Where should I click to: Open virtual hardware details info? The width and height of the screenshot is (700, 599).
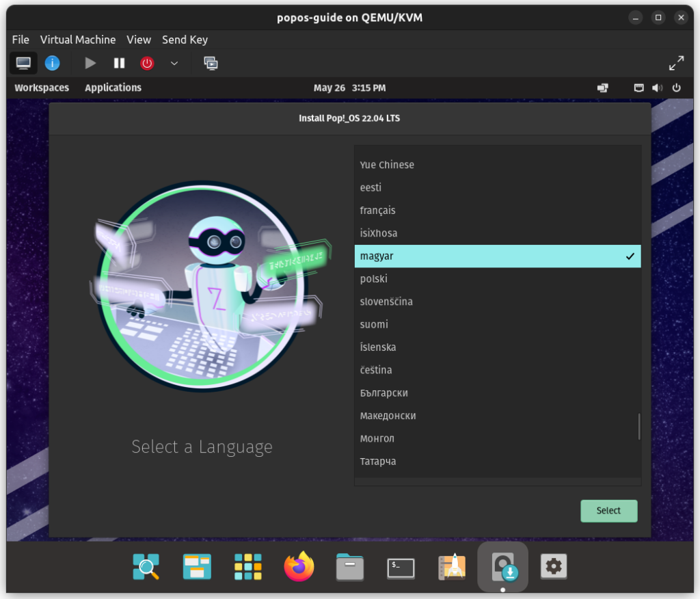tap(52, 63)
